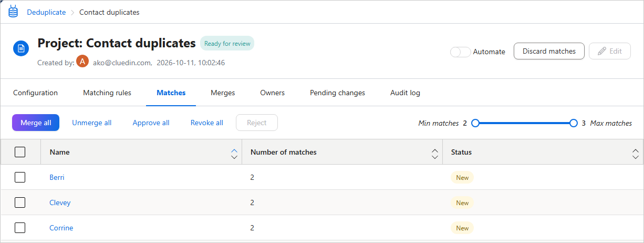
Task: Open the Audit log tab
Action: (405, 93)
